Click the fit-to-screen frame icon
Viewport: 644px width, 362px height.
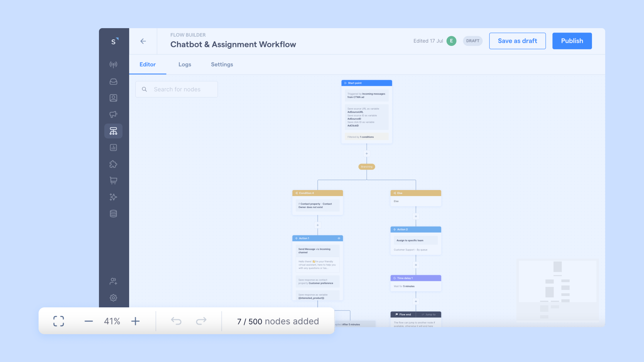pyautogui.click(x=58, y=321)
